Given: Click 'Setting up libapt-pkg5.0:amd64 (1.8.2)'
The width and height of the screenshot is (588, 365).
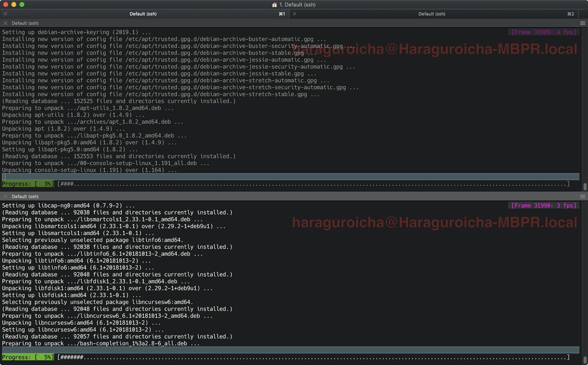Looking at the screenshot, I should (x=70, y=149).
